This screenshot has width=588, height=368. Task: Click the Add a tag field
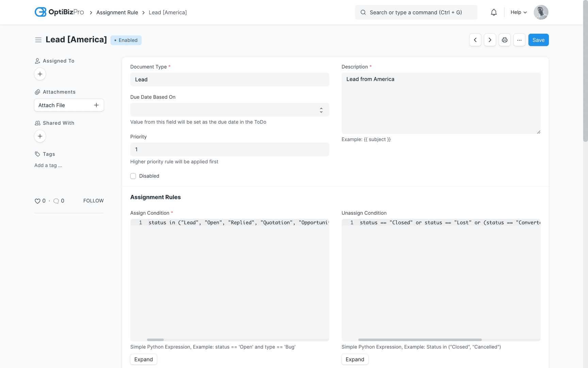pyautogui.click(x=48, y=165)
